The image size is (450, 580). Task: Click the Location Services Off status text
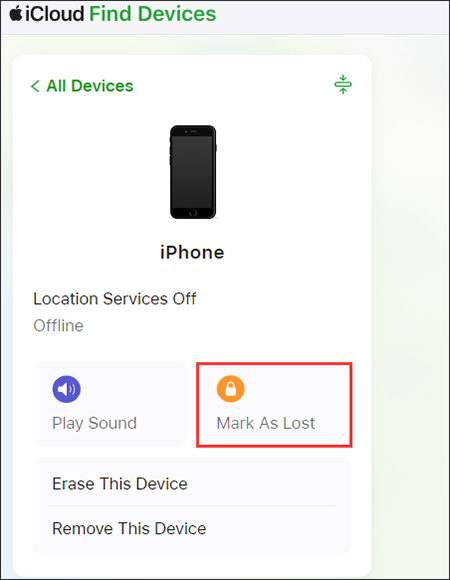click(115, 299)
